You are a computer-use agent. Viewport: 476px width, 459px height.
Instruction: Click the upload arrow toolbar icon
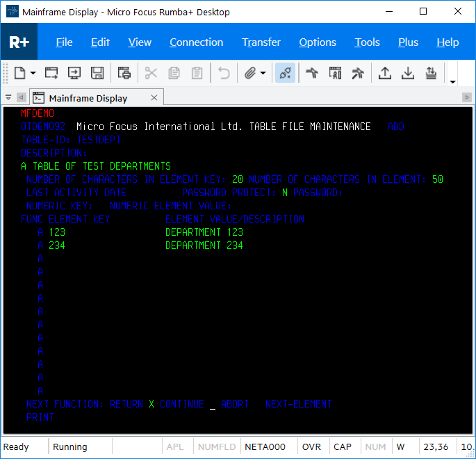pos(384,73)
